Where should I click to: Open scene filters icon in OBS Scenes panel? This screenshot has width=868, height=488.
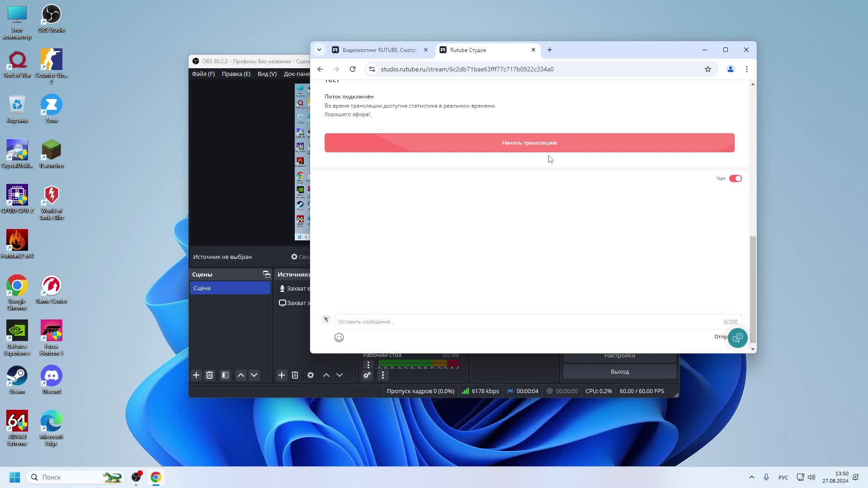click(x=225, y=375)
